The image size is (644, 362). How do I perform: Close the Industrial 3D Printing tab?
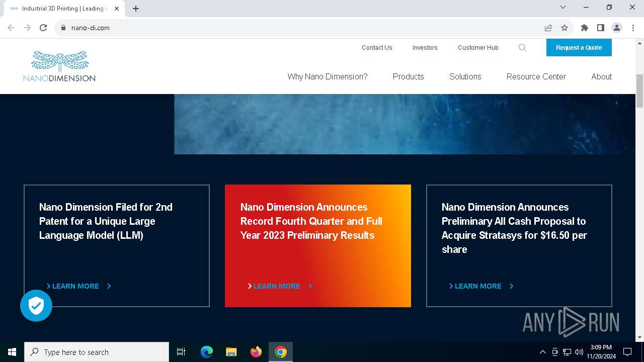117,9
